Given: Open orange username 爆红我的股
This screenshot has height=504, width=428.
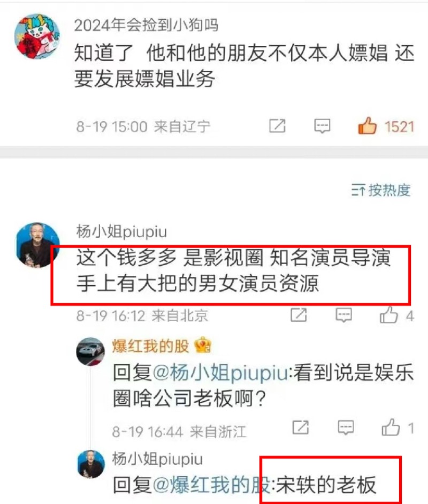Looking at the screenshot, I should [x=150, y=347].
